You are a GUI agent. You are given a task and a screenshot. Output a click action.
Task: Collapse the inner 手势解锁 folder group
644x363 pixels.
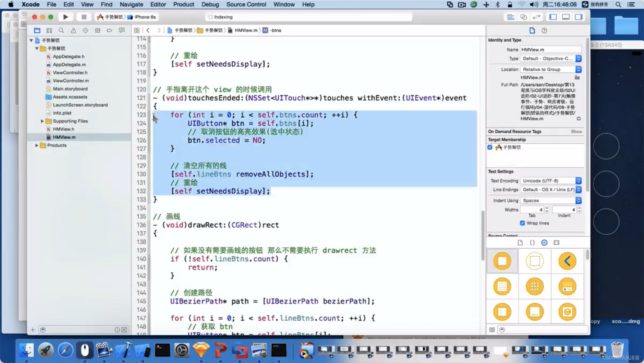point(36,48)
